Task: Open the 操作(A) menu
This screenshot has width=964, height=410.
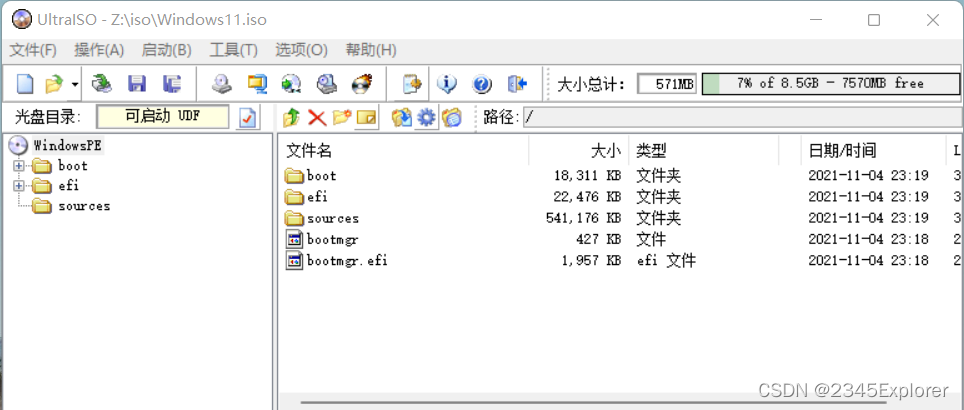Action: pos(99,50)
